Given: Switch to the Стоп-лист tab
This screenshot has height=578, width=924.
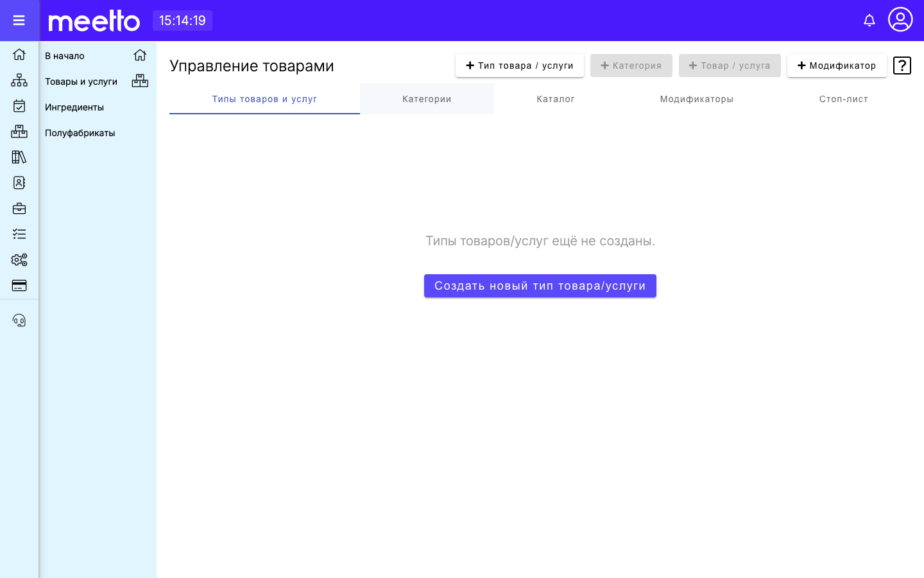Looking at the screenshot, I should tap(843, 99).
